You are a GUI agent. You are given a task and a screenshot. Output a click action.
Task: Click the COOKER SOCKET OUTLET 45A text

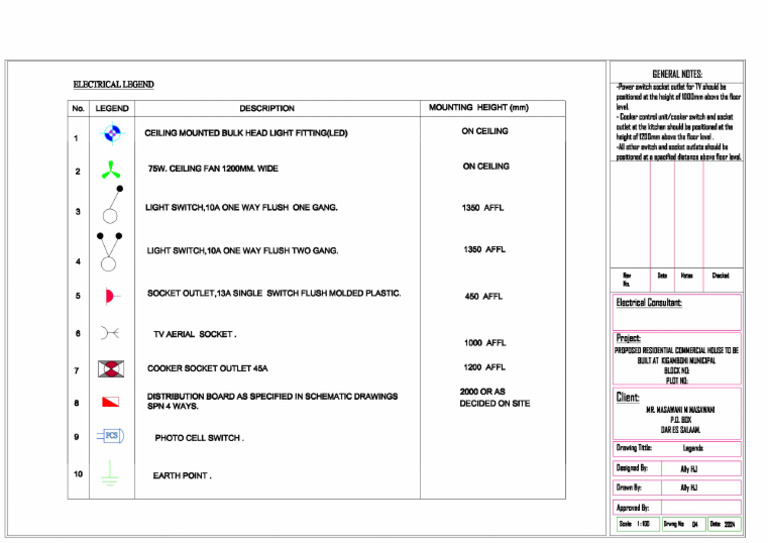207,368
